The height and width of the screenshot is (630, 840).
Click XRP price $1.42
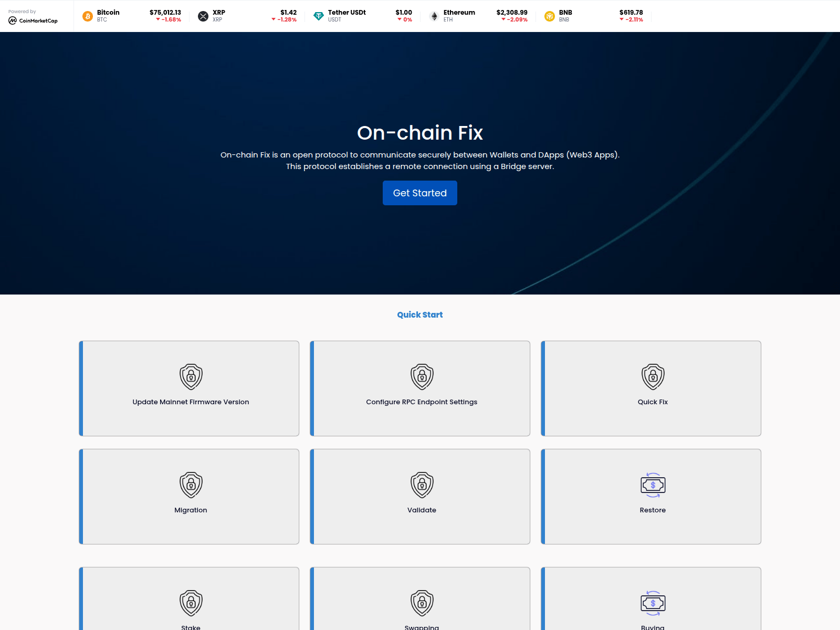click(x=289, y=12)
